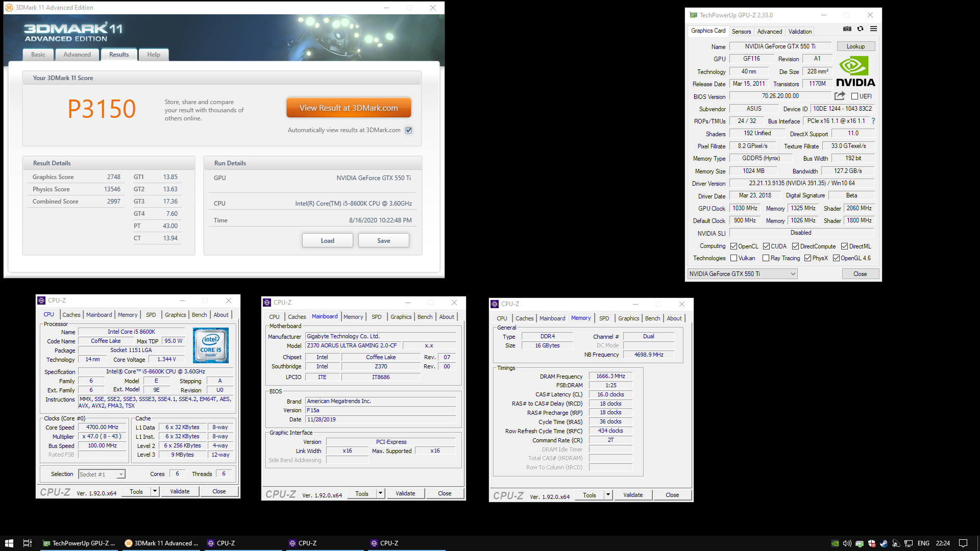Click the Close button in GPU-Z
The width and height of the screenshot is (980, 551).
[x=860, y=274]
